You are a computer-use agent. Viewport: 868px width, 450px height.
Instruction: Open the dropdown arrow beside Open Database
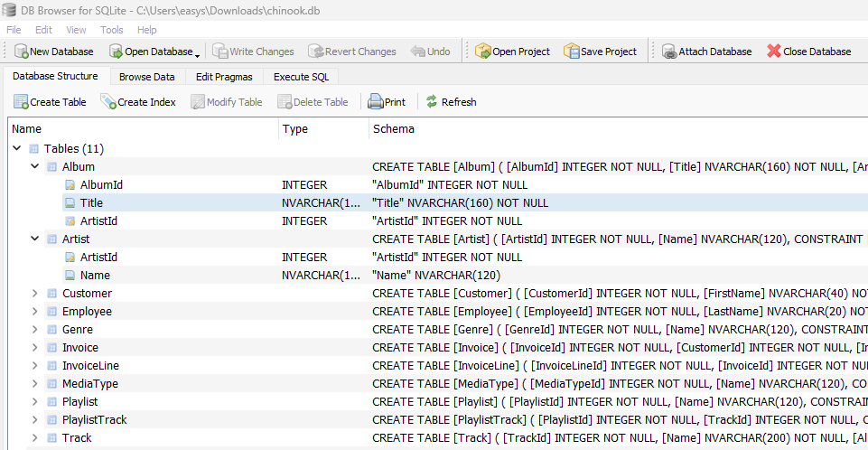197,55
